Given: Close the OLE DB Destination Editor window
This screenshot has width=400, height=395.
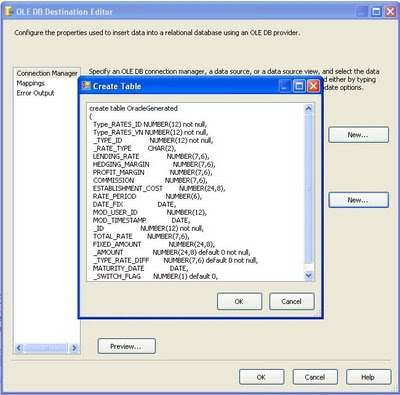Looking at the screenshot, I should (390, 12).
